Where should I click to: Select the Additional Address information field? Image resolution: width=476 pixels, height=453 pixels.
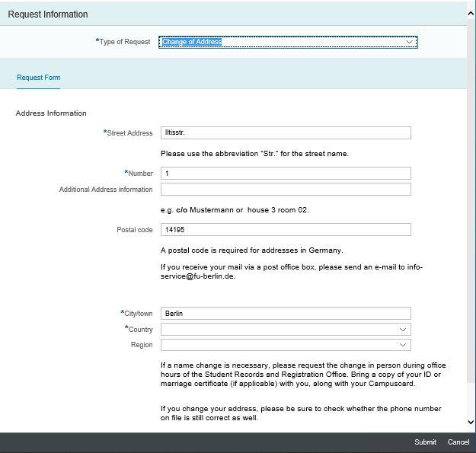tap(286, 190)
